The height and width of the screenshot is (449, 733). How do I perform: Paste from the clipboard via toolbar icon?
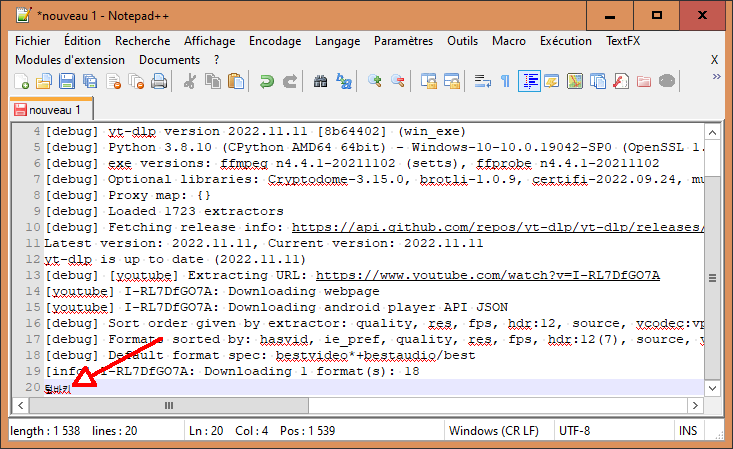(x=236, y=81)
